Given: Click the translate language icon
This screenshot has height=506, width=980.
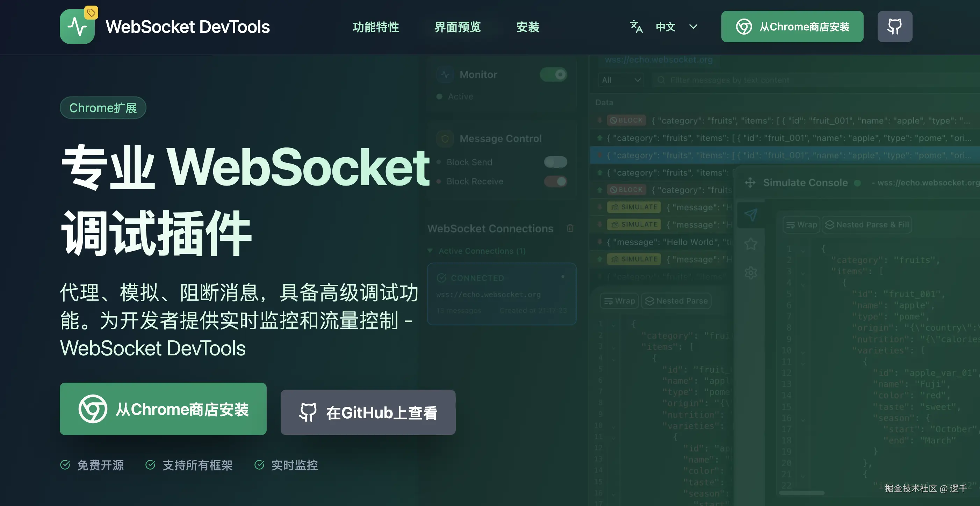Looking at the screenshot, I should click(x=636, y=27).
